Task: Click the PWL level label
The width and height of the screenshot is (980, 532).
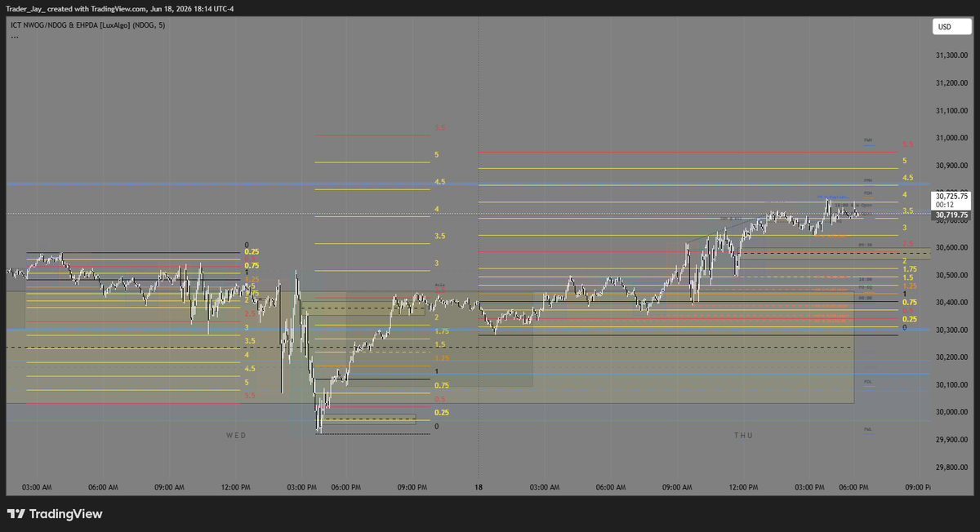Action: [x=868, y=428]
